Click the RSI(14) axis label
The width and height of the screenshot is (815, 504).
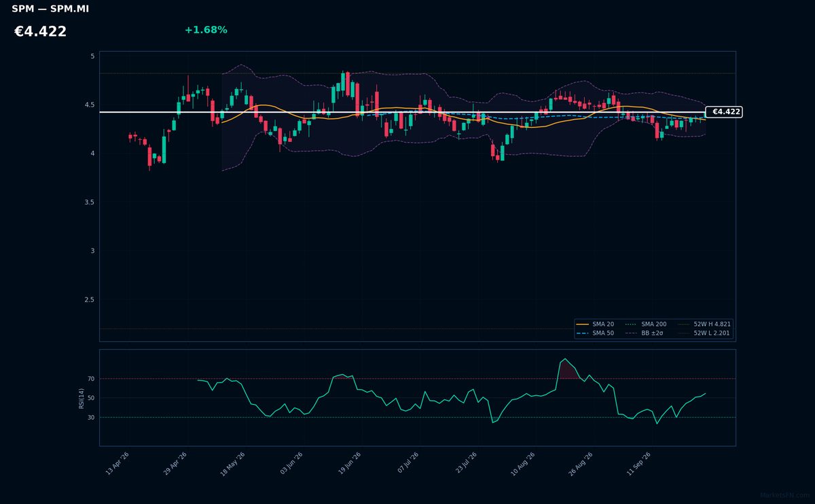tap(81, 398)
